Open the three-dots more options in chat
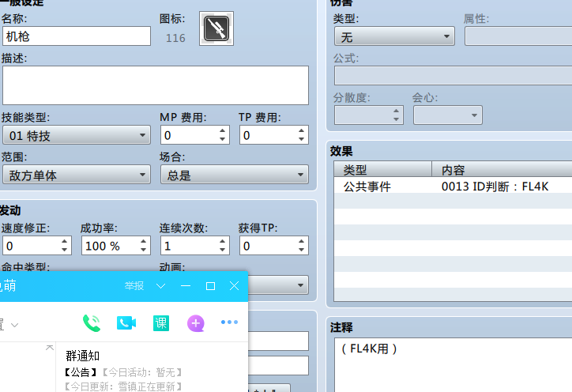Image resolution: width=572 pixels, height=392 pixels. [x=229, y=322]
